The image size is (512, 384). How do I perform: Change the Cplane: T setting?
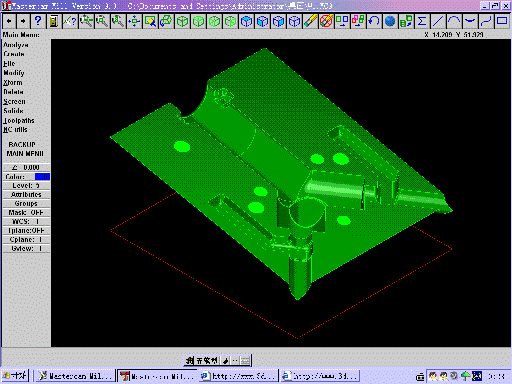[x=26, y=240]
